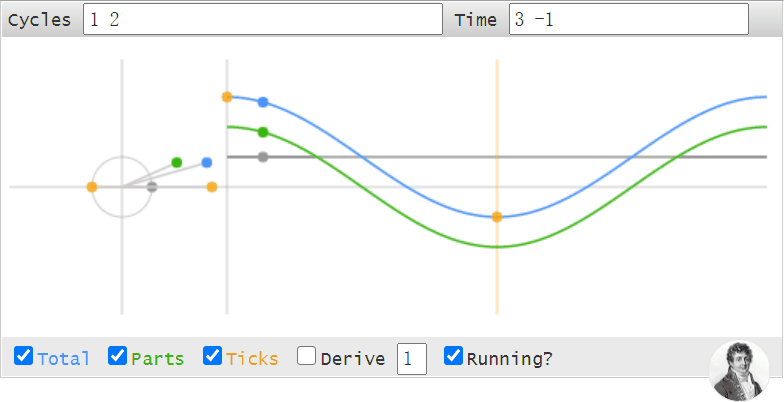Click the blue dot on total curve
784x402 pixels.
pyautogui.click(x=263, y=102)
